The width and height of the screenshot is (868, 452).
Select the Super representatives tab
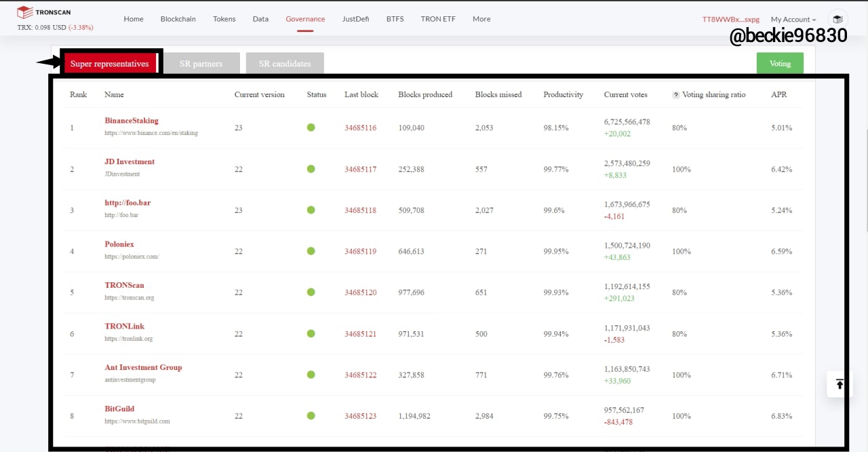110,64
